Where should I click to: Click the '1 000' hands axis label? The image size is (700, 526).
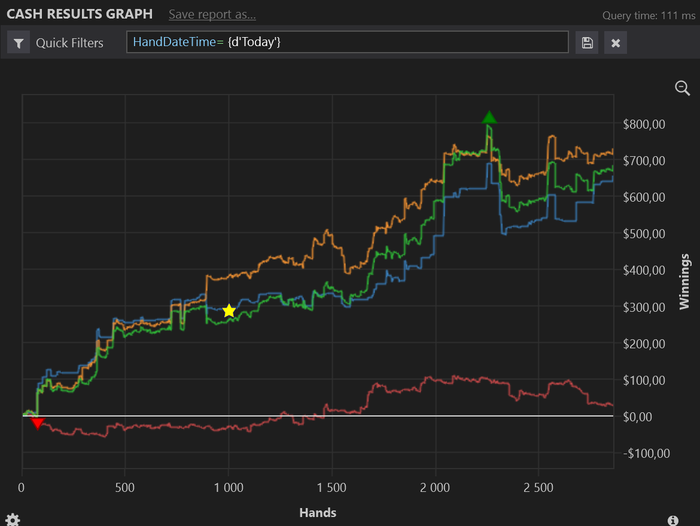tap(229, 488)
